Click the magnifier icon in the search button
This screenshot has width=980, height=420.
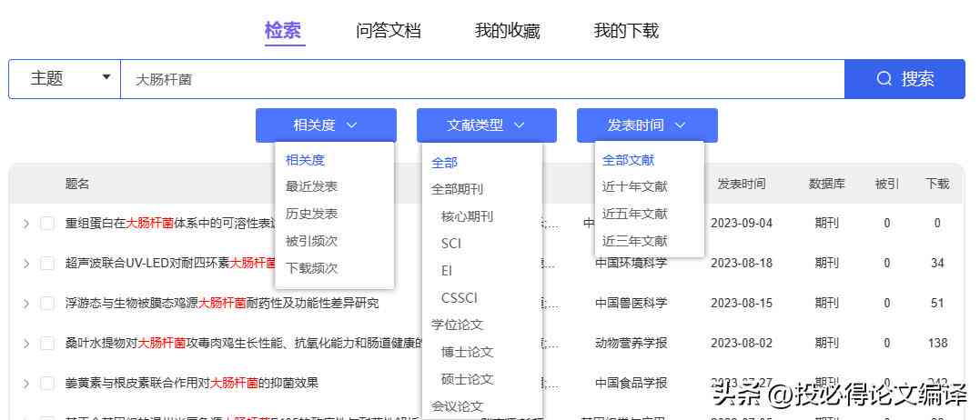[x=884, y=78]
